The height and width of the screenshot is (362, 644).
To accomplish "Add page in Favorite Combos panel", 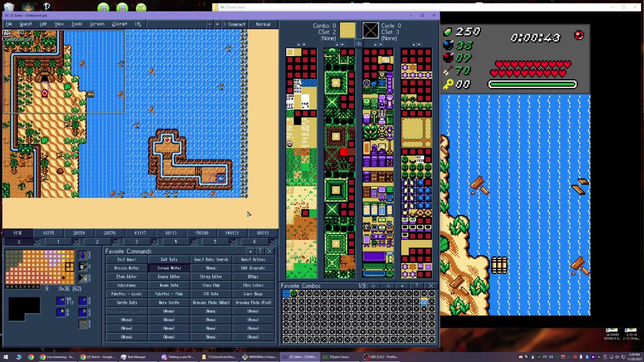I will tap(402, 286).
